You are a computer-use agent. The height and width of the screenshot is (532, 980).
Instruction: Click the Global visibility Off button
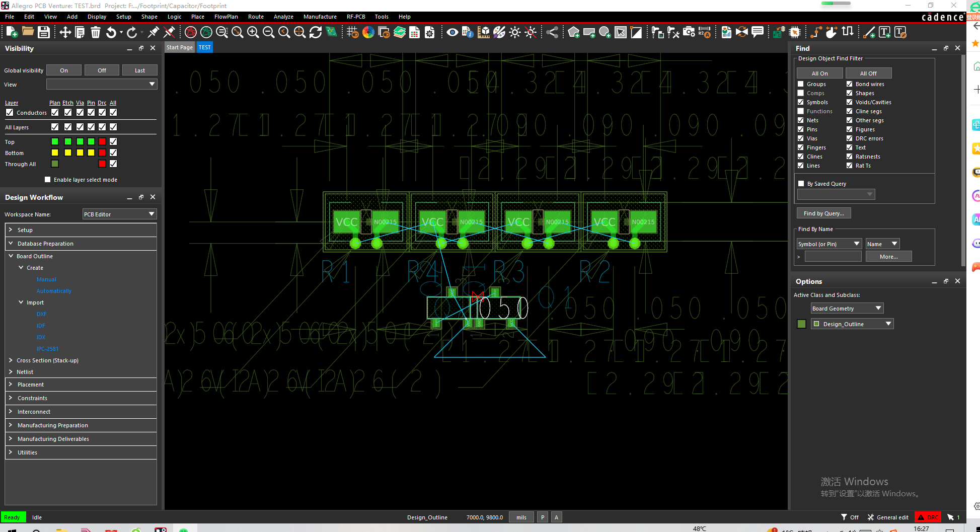pos(102,70)
